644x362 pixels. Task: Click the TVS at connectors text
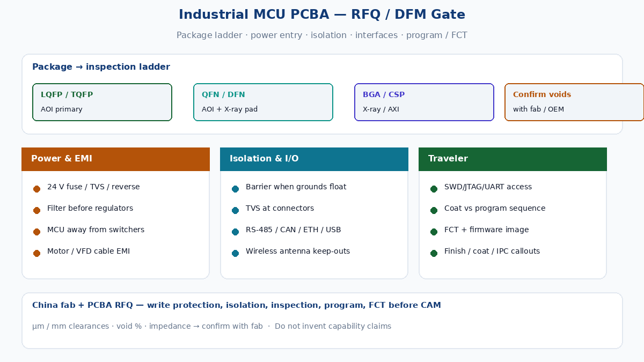280,208
